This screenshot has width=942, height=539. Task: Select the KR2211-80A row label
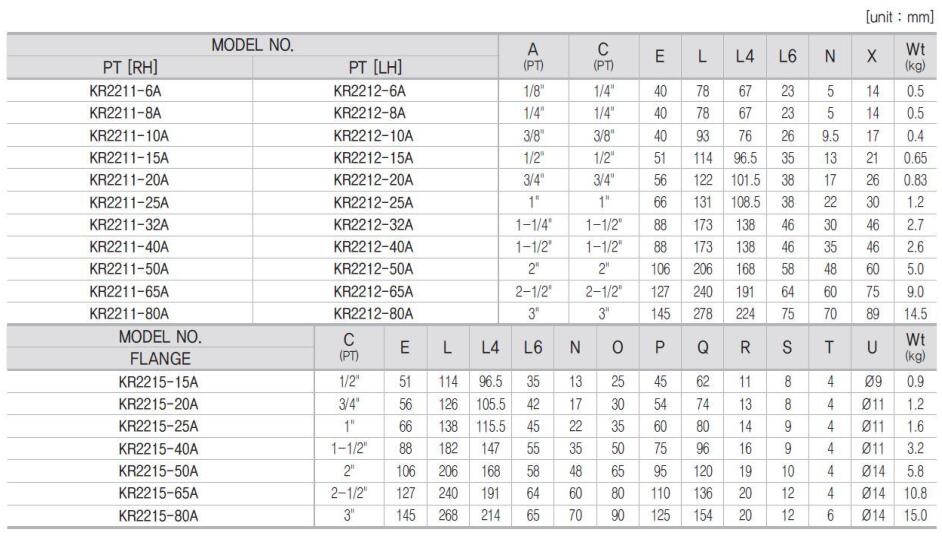[x=129, y=314]
